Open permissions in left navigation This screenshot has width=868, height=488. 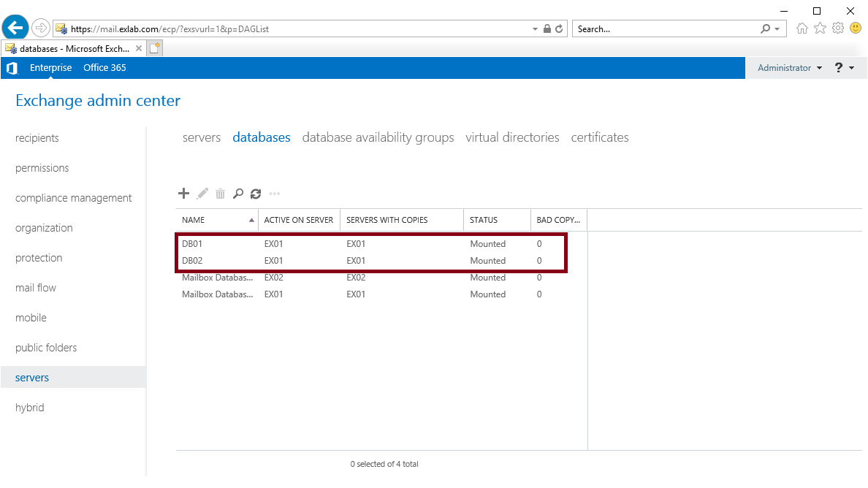42,167
